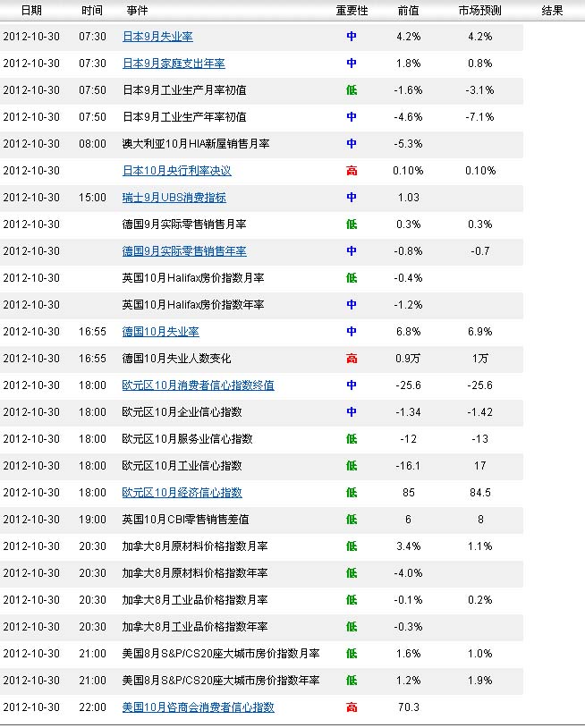Open the 瑞士9月UBS消费指标 link
Viewport: 585px width, 728px height.
pyautogui.click(x=174, y=198)
